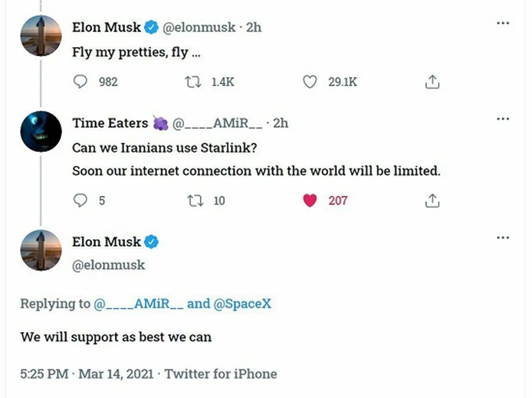Share the Time Eaters Starlink tweet
Viewport: 532px width, 398px height.
point(432,201)
